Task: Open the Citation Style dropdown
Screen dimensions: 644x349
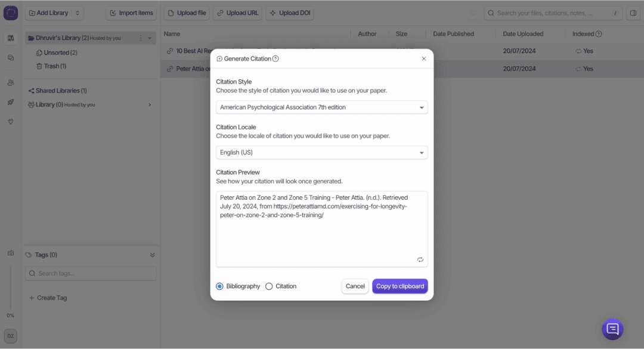Action: coord(321,107)
